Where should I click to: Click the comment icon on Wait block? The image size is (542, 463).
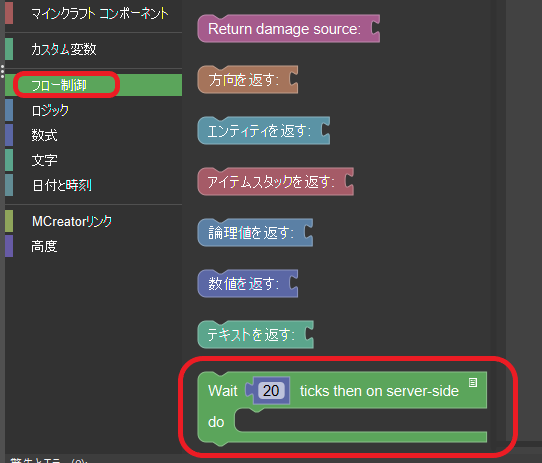(473, 382)
